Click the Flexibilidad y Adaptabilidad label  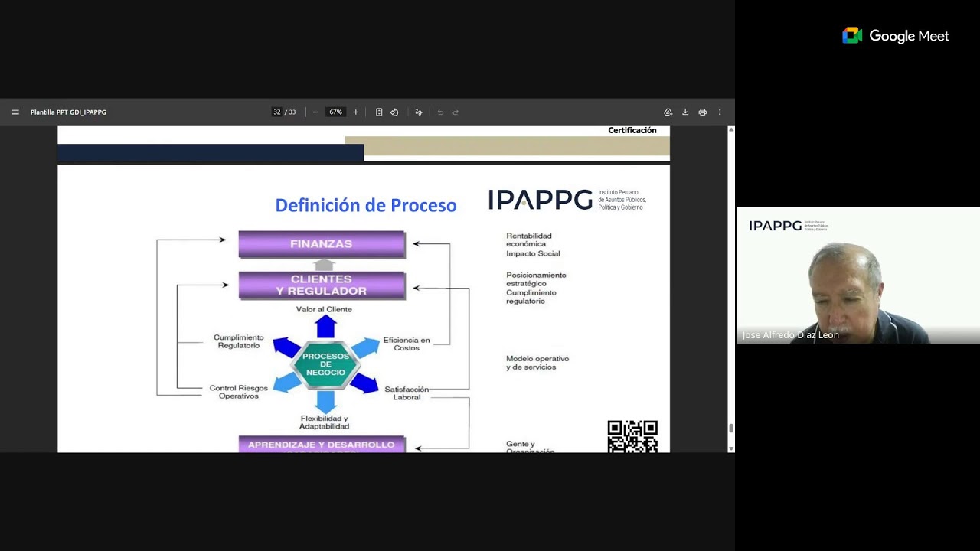pyautogui.click(x=324, y=422)
